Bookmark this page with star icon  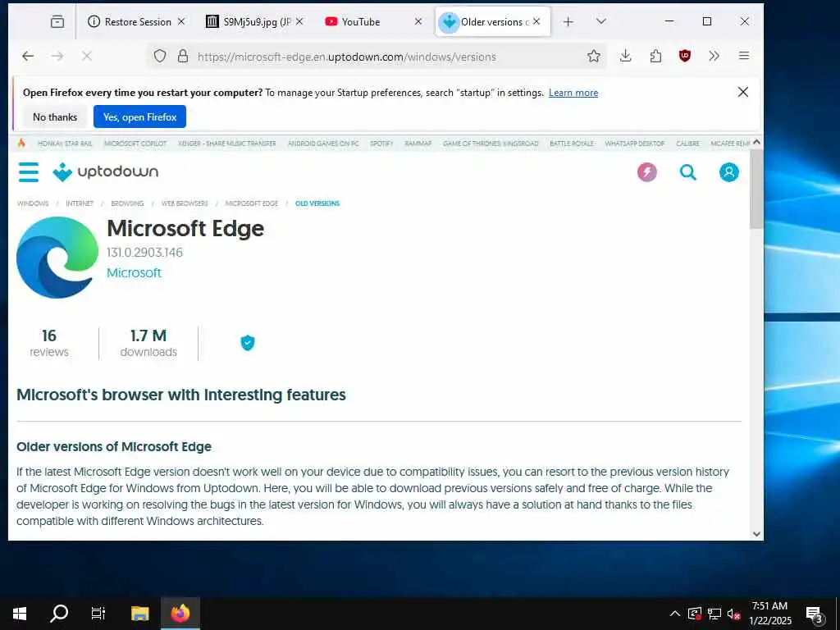(593, 57)
